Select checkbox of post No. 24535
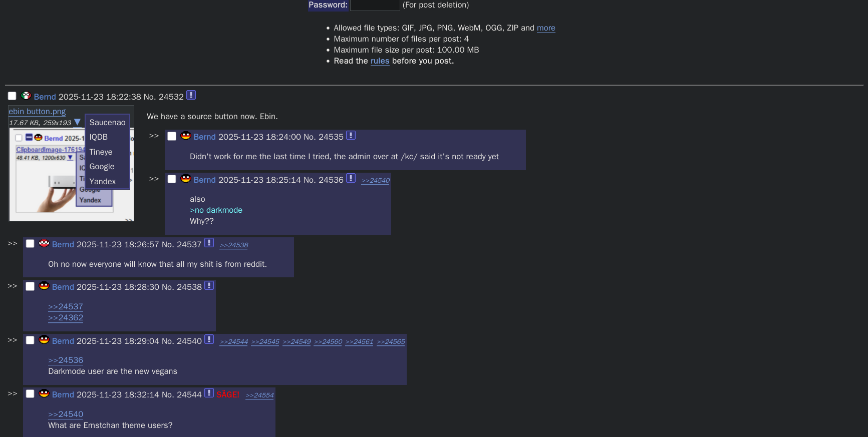The width and height of the screenshot is (868, 437). click(x=172, y=136)
